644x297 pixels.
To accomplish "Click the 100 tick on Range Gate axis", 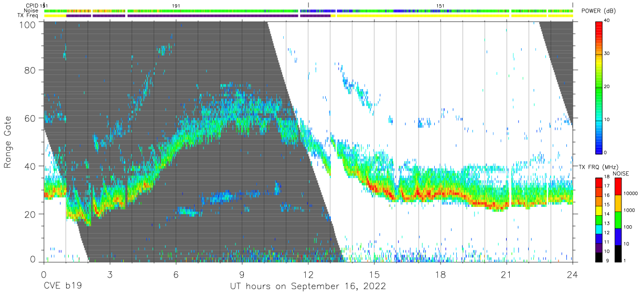I will [28, 24].
